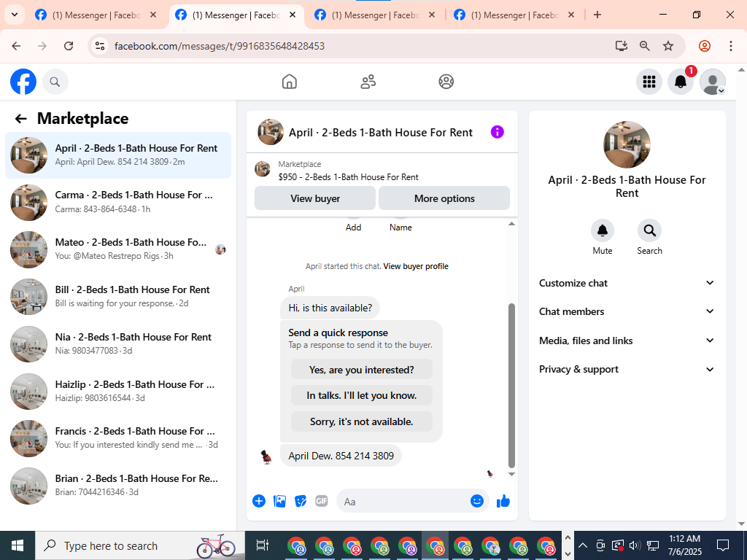This screenshot has height=560, width=747.
Task: Send a thumbs-up like
Action: coord(503,501)
